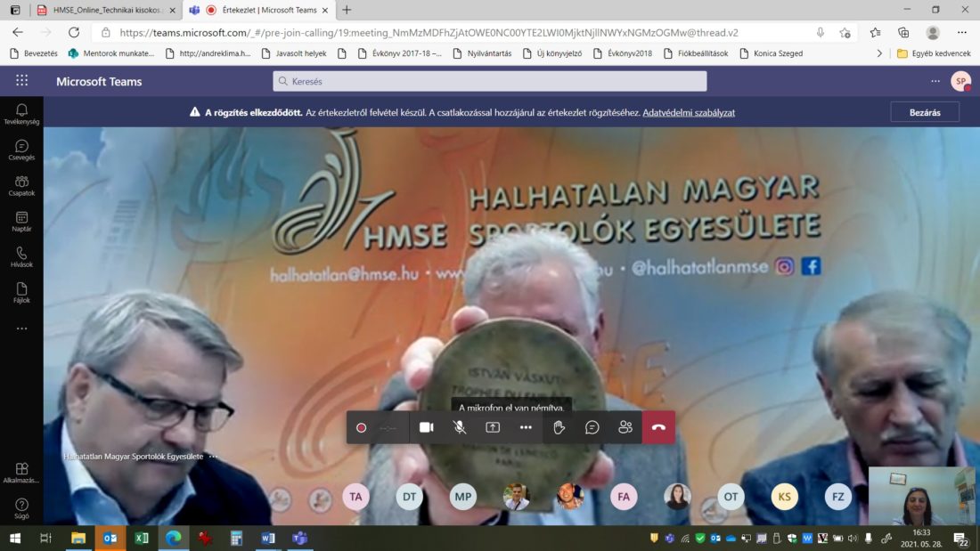Hang up the call
This screenshot has width=980, height=551.
pyautogui.click(x=658, y=427)
